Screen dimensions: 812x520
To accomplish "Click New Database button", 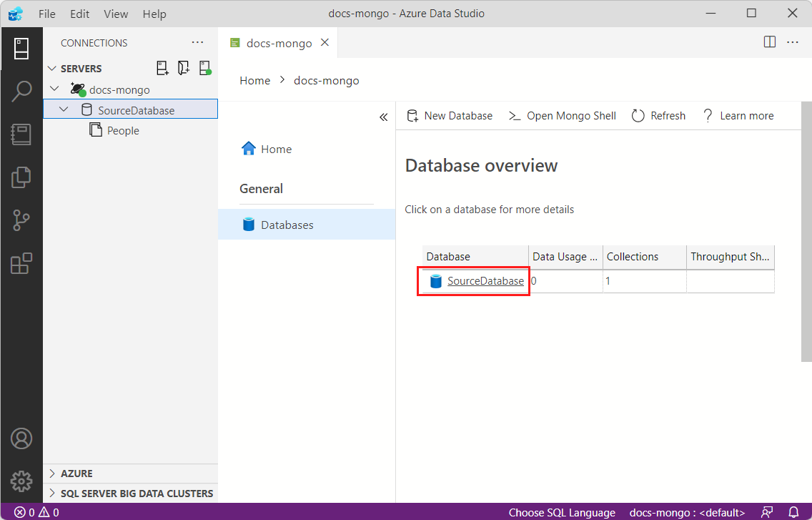I will click(450, 116).
